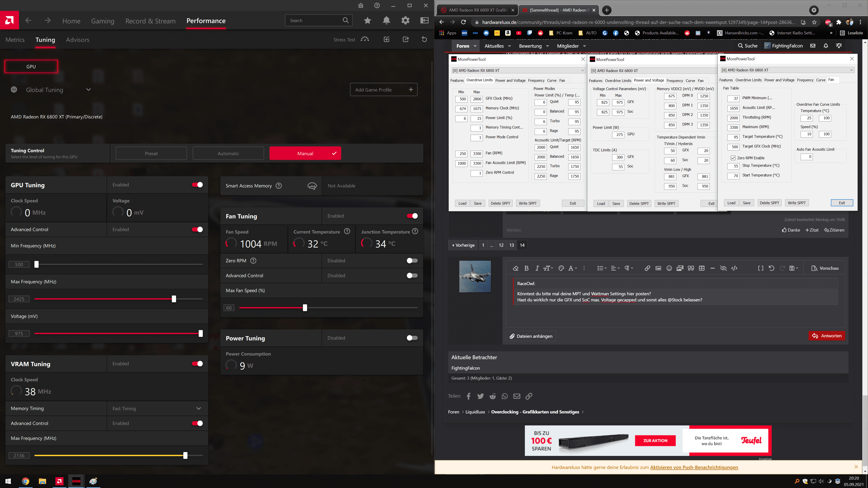
Task: Expand the Aktuelles menu arrow
Action: (509, 46)
